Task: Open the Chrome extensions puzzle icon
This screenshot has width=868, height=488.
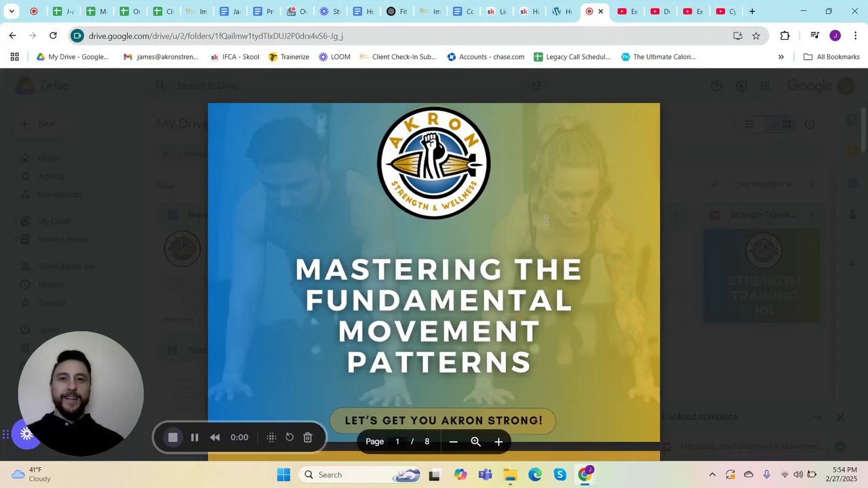Action: coord(785,36)
